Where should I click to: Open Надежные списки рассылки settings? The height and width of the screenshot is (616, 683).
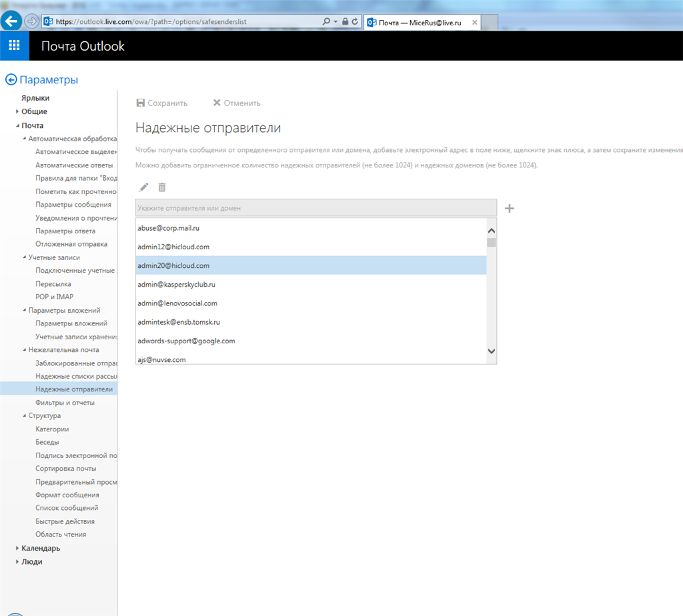coord(76,376)
